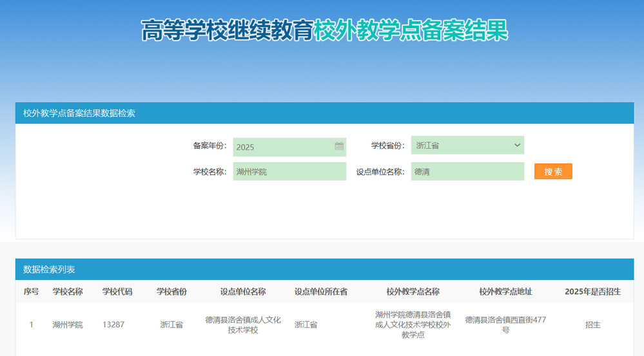Screen dimensions: 644x356
Task: Click the 招生 status in row one
Action: (592, 325)
